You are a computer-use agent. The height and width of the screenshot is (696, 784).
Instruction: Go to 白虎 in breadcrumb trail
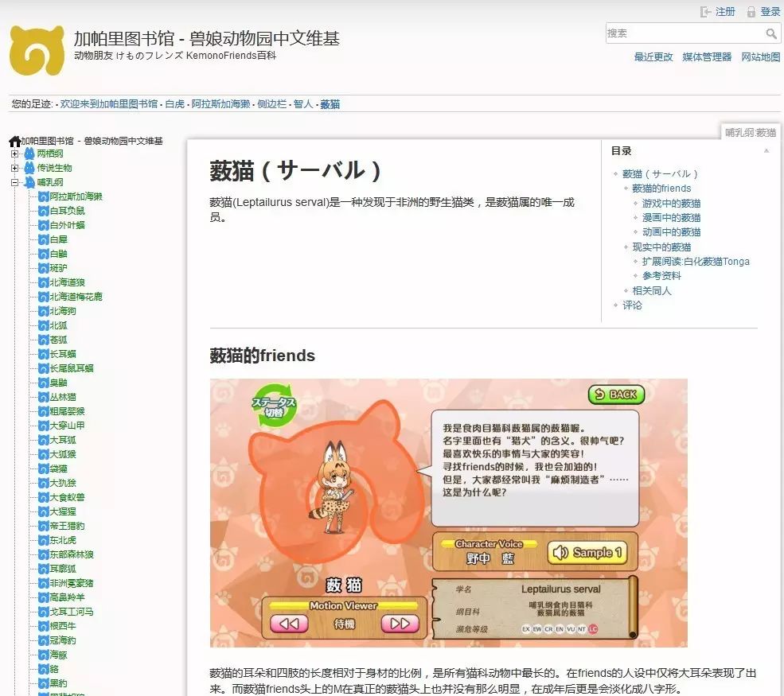pos(174,104)
